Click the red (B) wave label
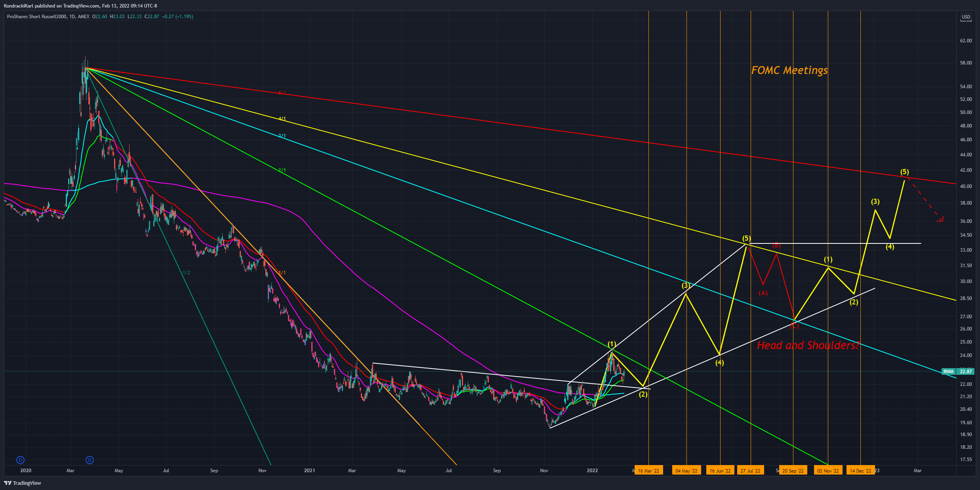 coord(777,245)
